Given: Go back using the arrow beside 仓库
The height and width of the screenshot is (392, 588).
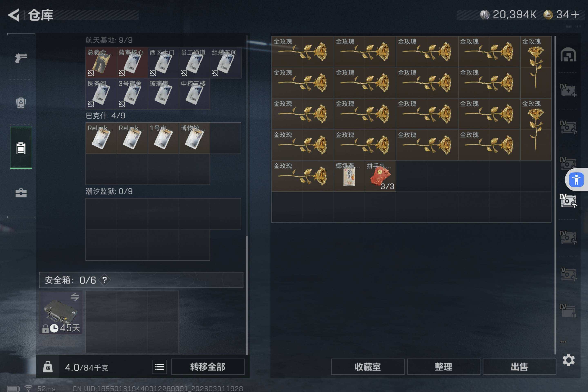Looking at the screenshot, I should pyautogui.click(x=14, y=15).
